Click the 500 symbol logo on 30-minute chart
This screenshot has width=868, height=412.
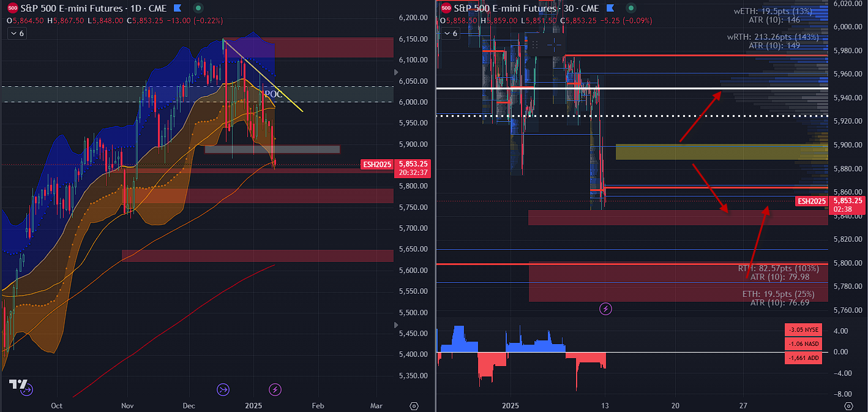click(x=446, y=9)
